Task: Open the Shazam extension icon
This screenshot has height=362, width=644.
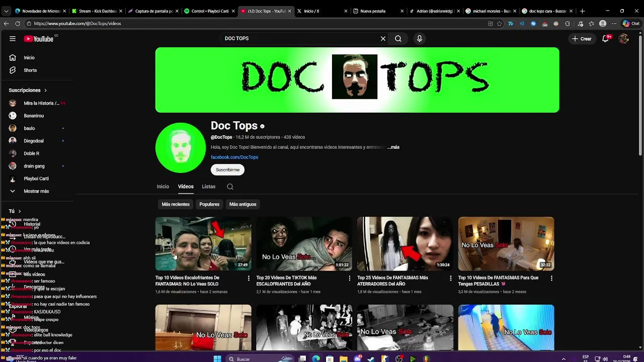Action: [x=533, y=24]
